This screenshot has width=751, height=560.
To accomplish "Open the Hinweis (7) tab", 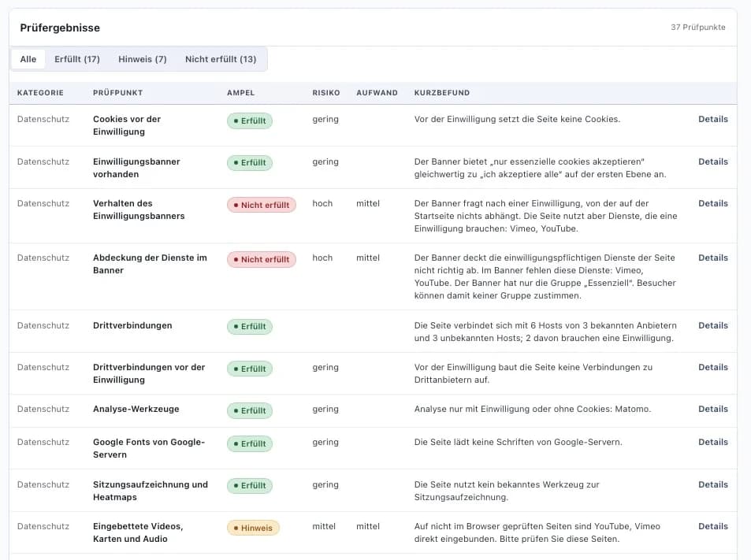I will 143,59.
